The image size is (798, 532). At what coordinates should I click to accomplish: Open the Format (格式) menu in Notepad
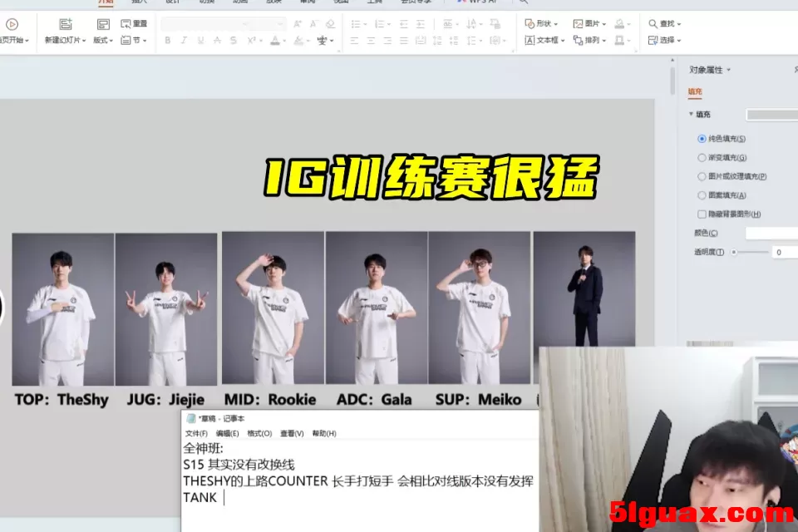tap(259, 433)
